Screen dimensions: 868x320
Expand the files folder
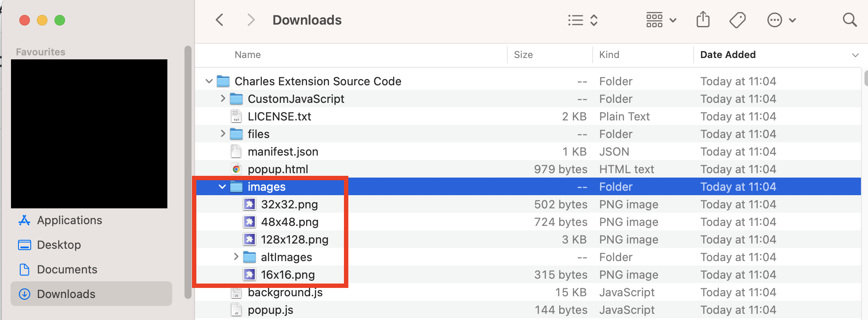(223, 134)
